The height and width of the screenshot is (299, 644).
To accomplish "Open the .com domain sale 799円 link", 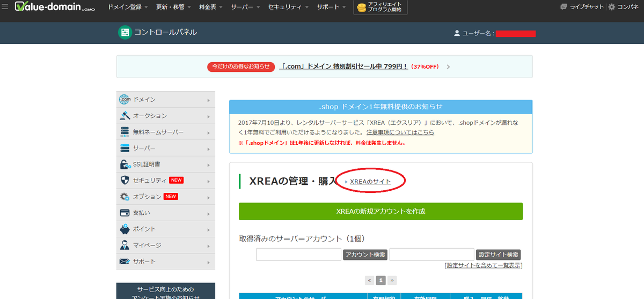I will click(343, 66).
